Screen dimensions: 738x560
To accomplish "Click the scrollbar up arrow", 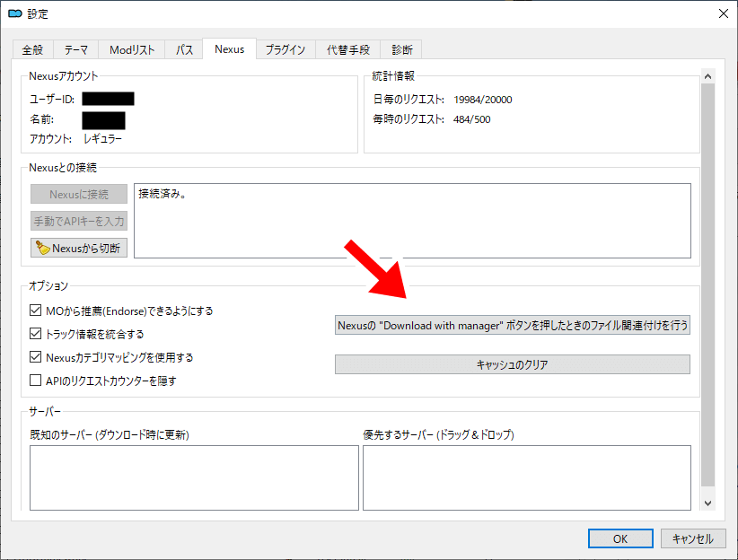I will [x=707, y=75].
